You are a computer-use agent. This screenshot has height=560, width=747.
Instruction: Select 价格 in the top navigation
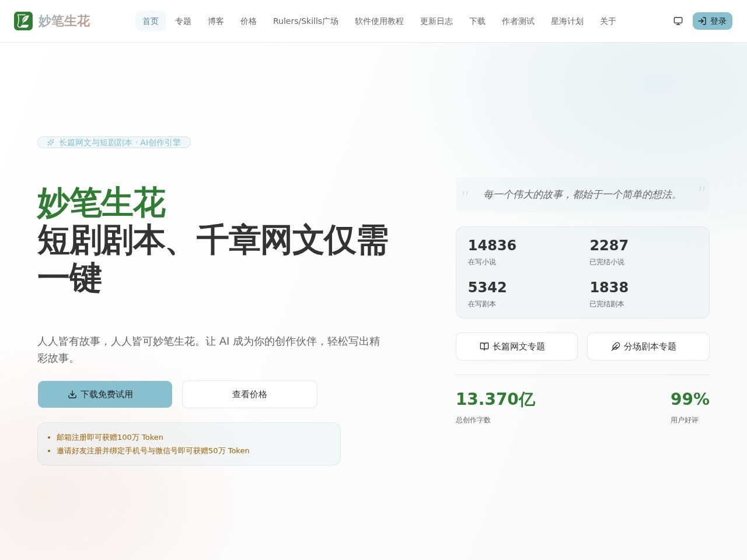tap(249, 21)
